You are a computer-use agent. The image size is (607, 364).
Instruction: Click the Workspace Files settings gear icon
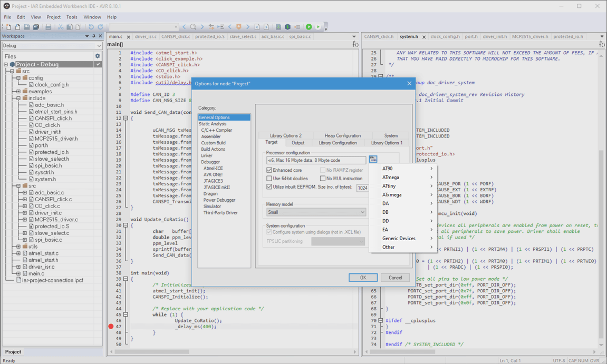tap(98, 56)
